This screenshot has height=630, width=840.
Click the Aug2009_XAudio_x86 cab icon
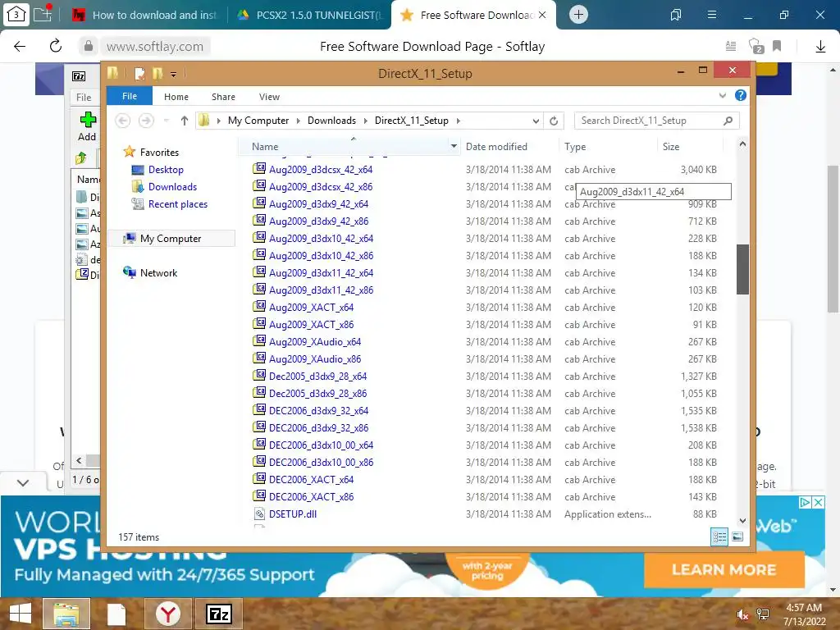click(260, 358)
